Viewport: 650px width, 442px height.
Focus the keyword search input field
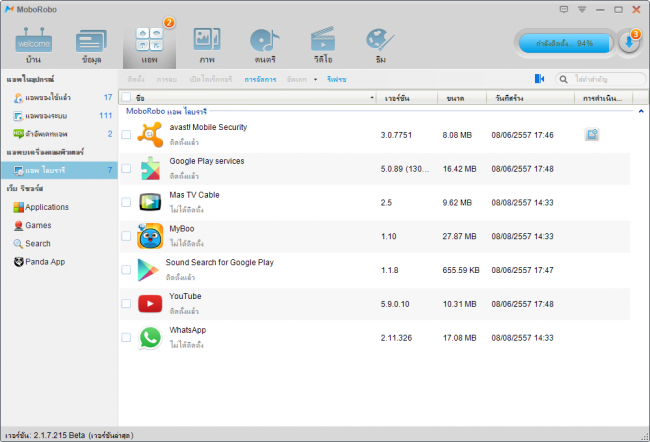point(608,79)
